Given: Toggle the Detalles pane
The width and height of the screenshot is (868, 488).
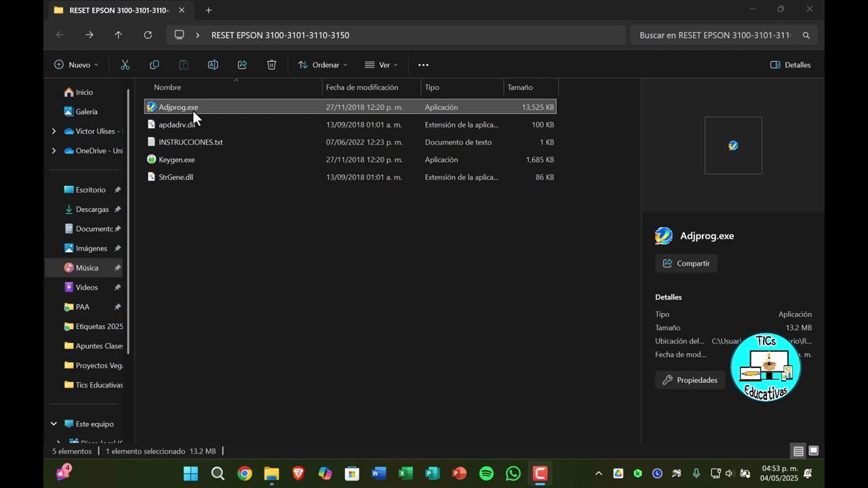Looking at the screenshot, I should coord(791,65).
